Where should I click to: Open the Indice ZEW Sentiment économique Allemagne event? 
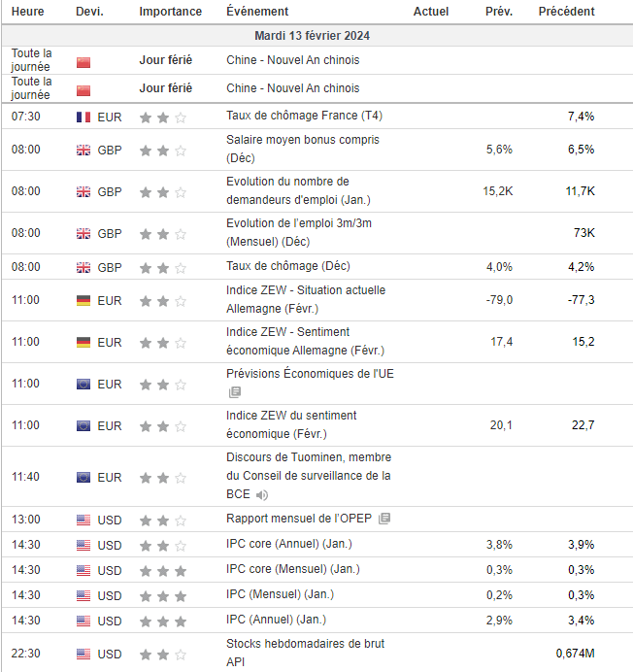[x=305, y=341]
